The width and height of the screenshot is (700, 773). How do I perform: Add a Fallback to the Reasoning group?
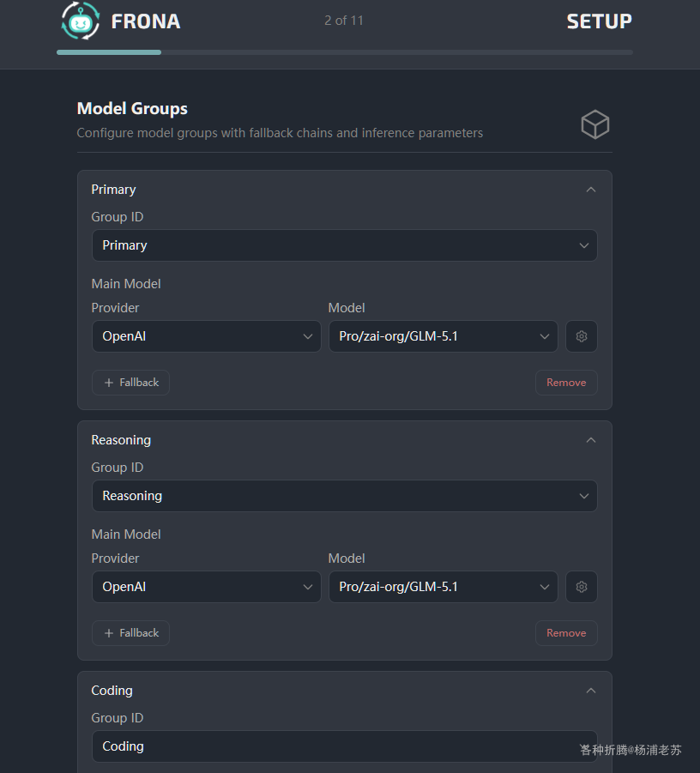[130, 633]
